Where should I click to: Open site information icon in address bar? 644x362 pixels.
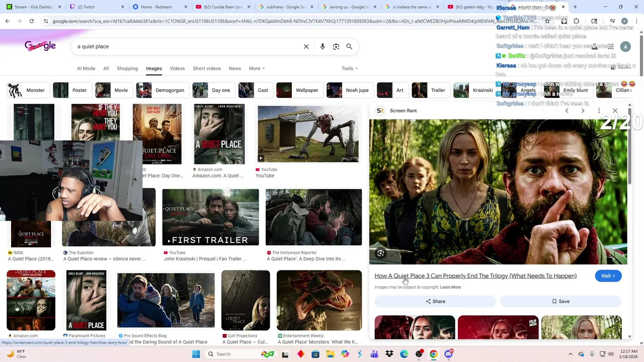[x=46, y=21]
